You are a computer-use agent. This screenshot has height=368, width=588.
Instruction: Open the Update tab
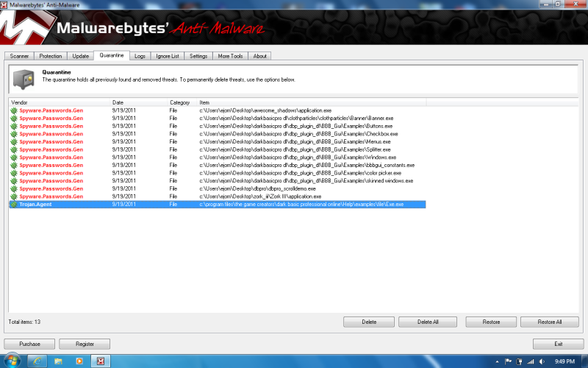[x=80, y=56]
